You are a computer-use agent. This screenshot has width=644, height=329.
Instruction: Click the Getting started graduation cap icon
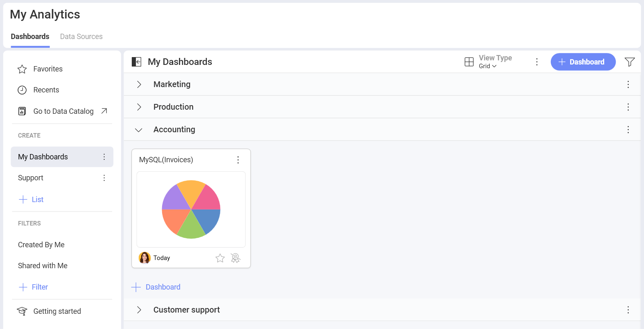(22, 311)
